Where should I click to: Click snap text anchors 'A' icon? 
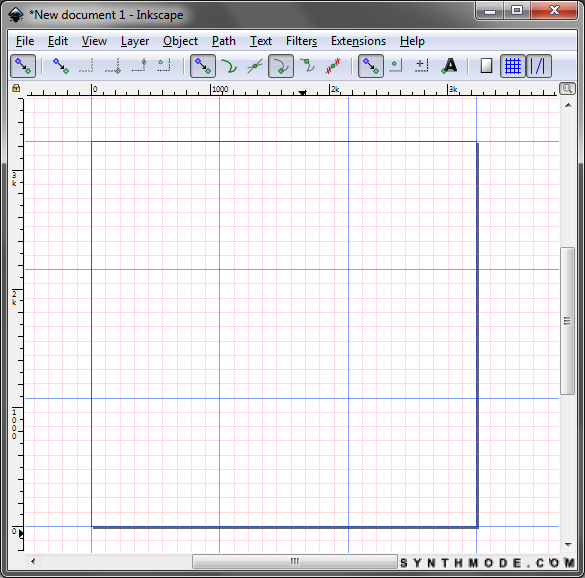point(449,66)
